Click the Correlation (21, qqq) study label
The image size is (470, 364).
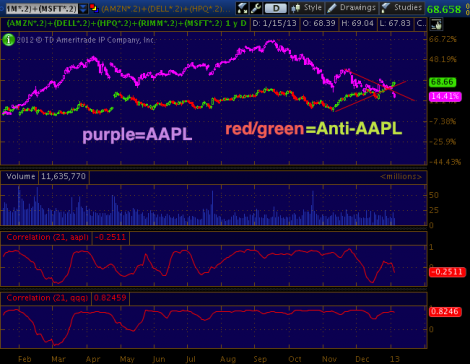click(x=47, y=298)
